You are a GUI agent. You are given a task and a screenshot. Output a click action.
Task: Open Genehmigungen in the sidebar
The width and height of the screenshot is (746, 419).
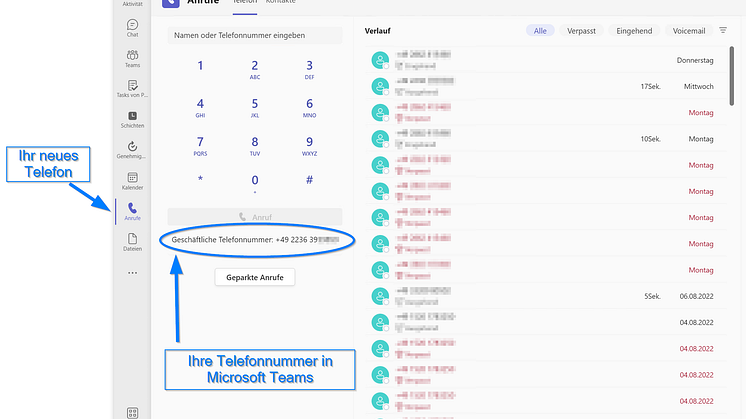[x=132, y=150]
